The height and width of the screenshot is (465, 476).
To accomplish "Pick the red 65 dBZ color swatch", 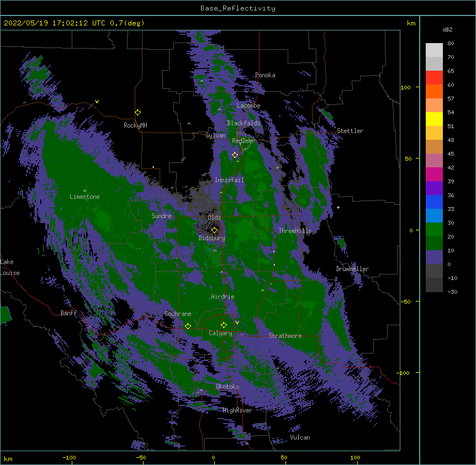I will coord(434,77).
